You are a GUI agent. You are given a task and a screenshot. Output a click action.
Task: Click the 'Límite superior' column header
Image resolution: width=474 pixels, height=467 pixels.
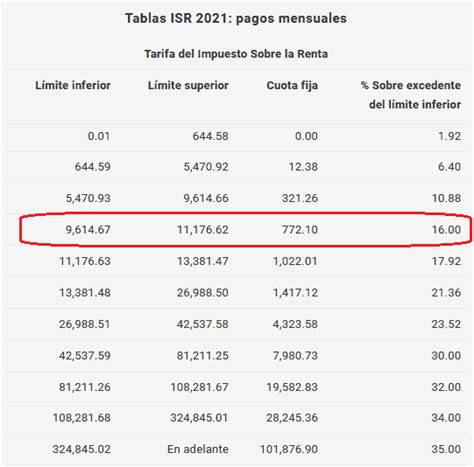pyautogui.click(x=188, y=85)
